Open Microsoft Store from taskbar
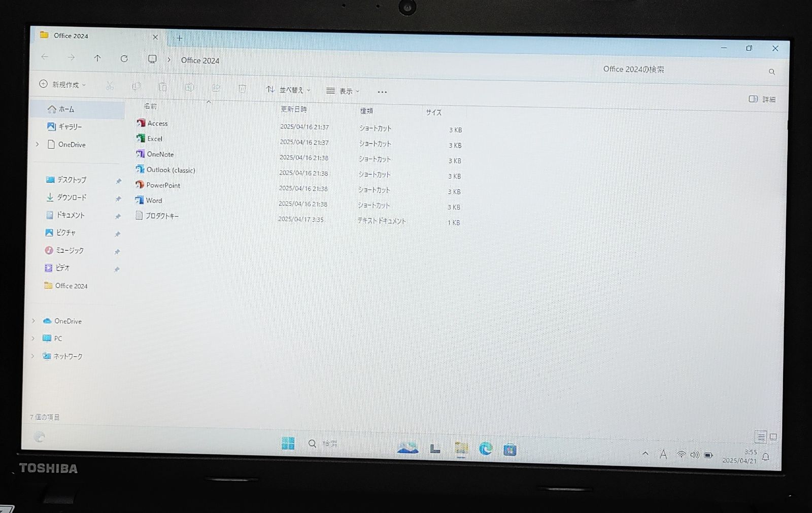Viewport: 812px width, 513px height. pos(510,450)
